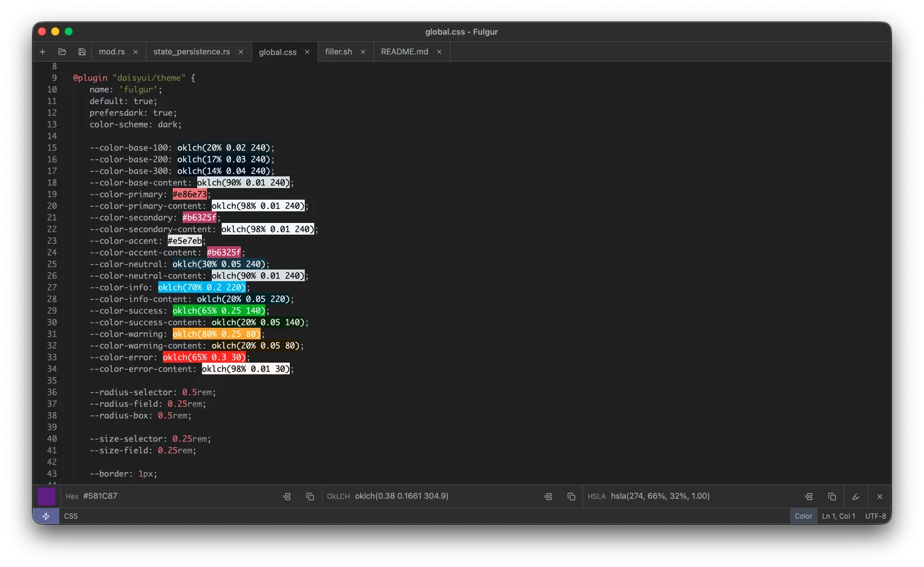Insert the Hex value into the editor
This screenshot has width=924, height=567.
coord(287,497)
